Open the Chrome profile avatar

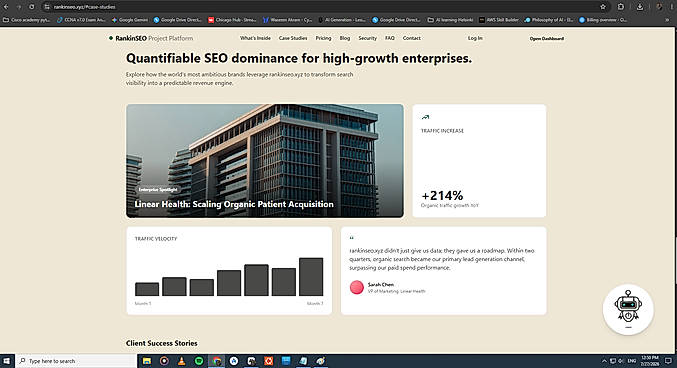(x=659, y=7)
